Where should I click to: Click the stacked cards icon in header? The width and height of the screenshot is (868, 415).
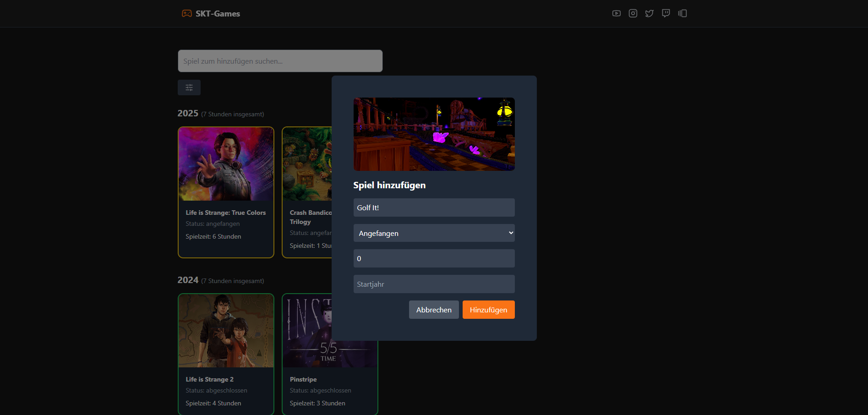[x=682, y=13]
